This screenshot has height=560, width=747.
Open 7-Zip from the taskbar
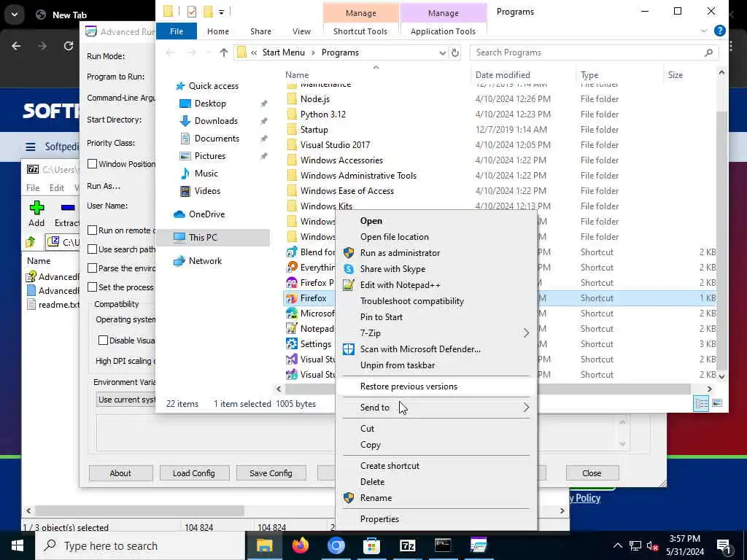407,545
